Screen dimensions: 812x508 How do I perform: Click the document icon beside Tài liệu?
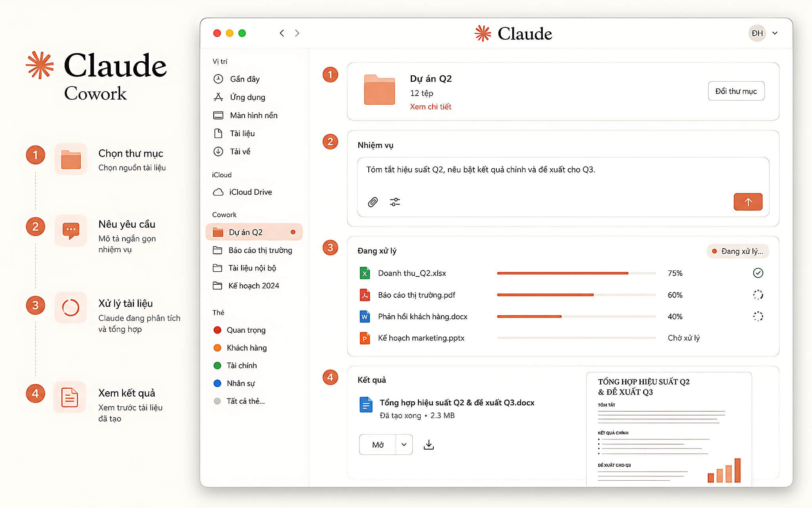tap(218, 133)
